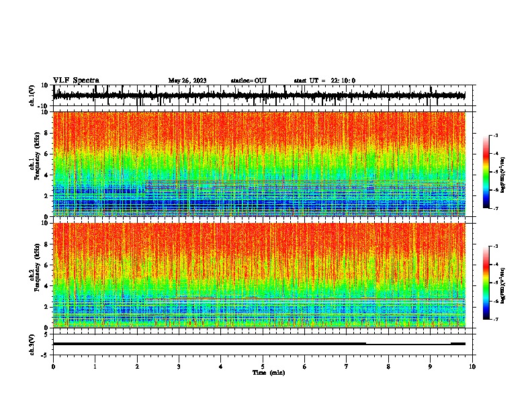Click the 'start UT = 22:10:0' text

(x=324, y=81)
